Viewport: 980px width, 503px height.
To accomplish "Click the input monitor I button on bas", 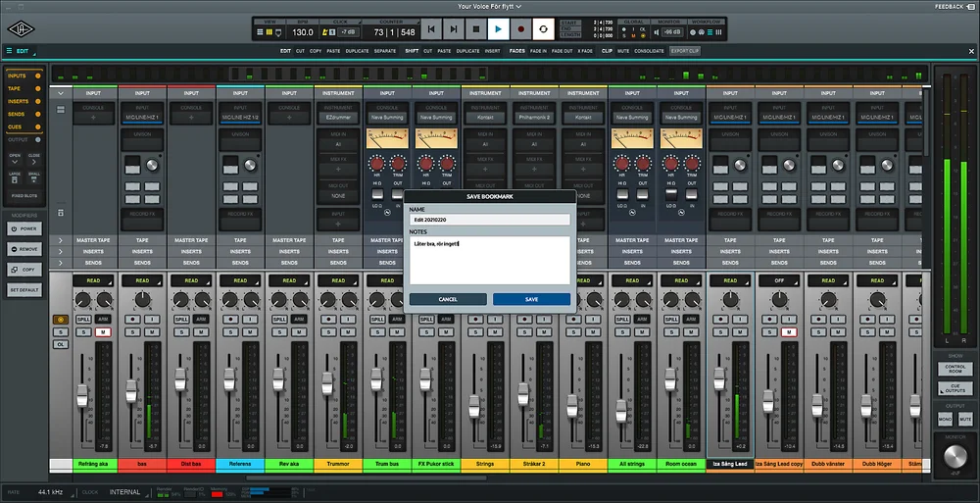I will click(152, 319).
